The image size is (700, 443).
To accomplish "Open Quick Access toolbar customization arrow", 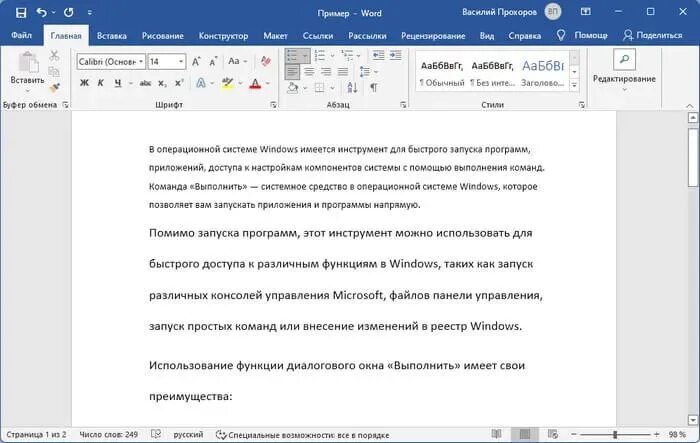I will point(90,13).
